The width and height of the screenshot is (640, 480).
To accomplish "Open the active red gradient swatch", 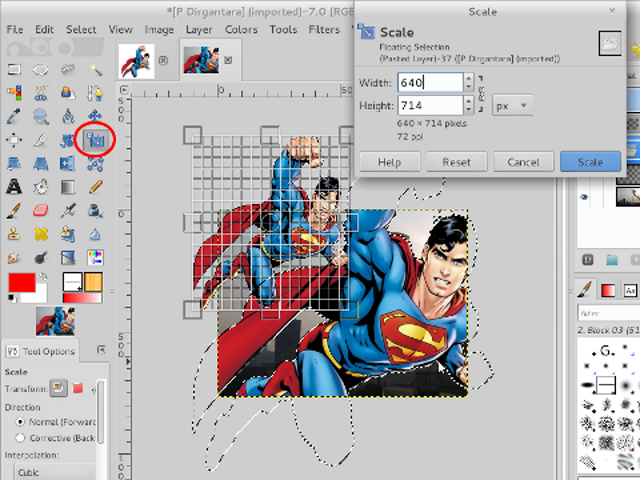I will [x=82, y=298].
